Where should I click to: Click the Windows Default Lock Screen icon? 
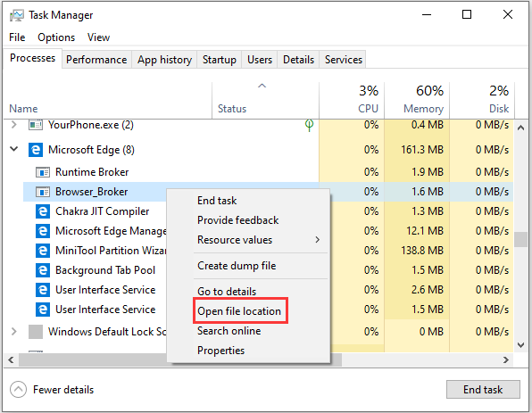point(36,332)
